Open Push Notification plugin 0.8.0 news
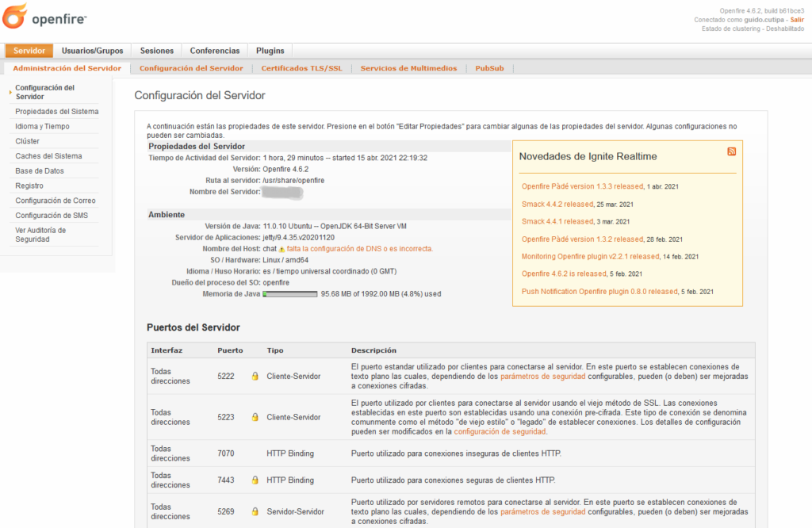This screenshot has height=528, width=812. click(x=599, y=292)
